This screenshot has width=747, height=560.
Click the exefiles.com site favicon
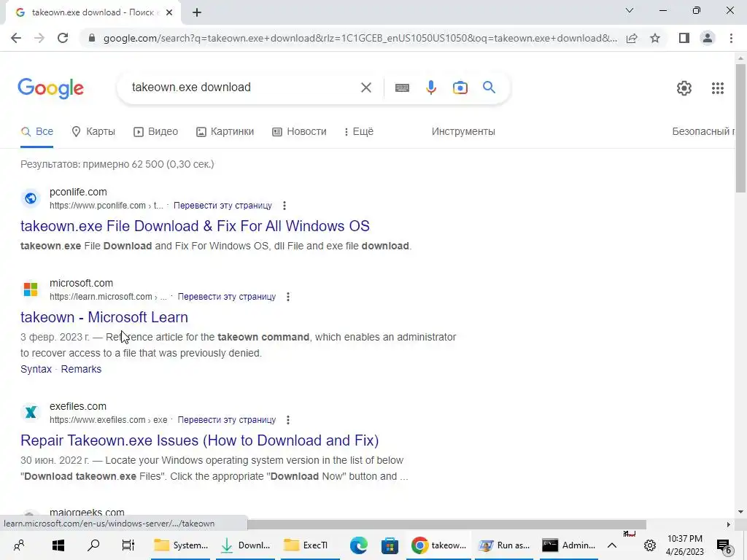pos(31,413)
